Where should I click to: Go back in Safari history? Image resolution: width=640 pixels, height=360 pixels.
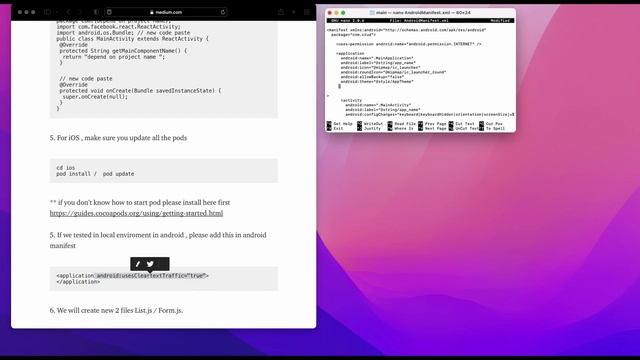click(x=69, y=12)
